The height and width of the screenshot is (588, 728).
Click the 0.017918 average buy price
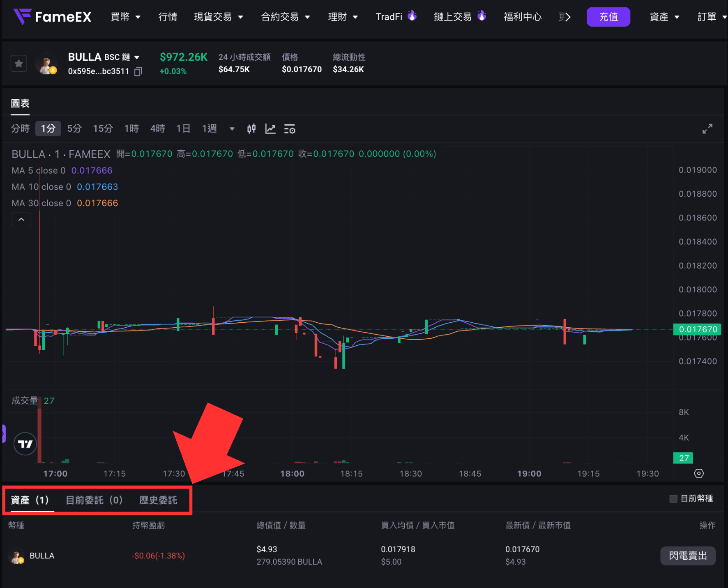pos(398,549)
